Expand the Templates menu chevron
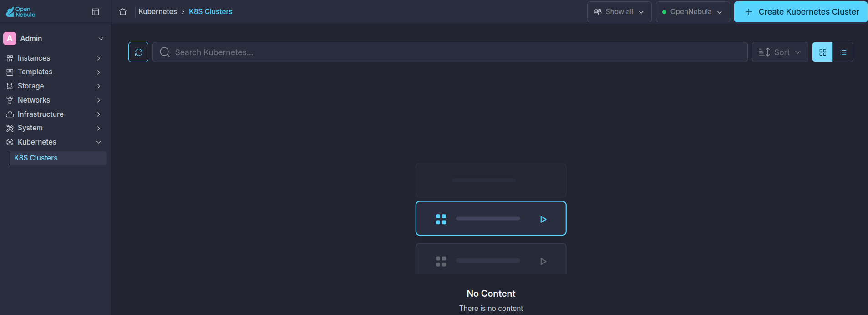The height and width of the screenshot is (315, 868). click(99, 72)
